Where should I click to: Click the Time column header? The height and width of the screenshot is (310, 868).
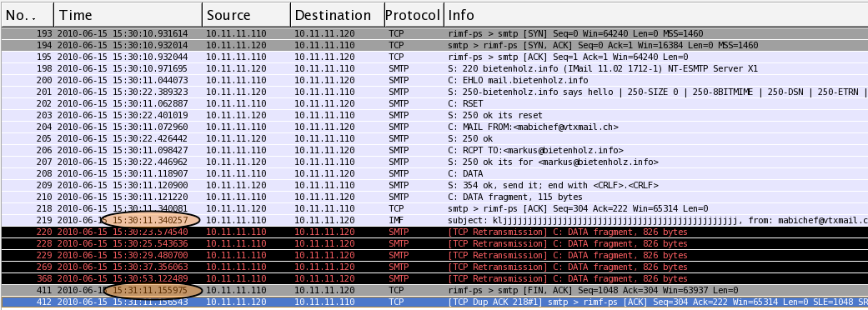tap(128, 15)
